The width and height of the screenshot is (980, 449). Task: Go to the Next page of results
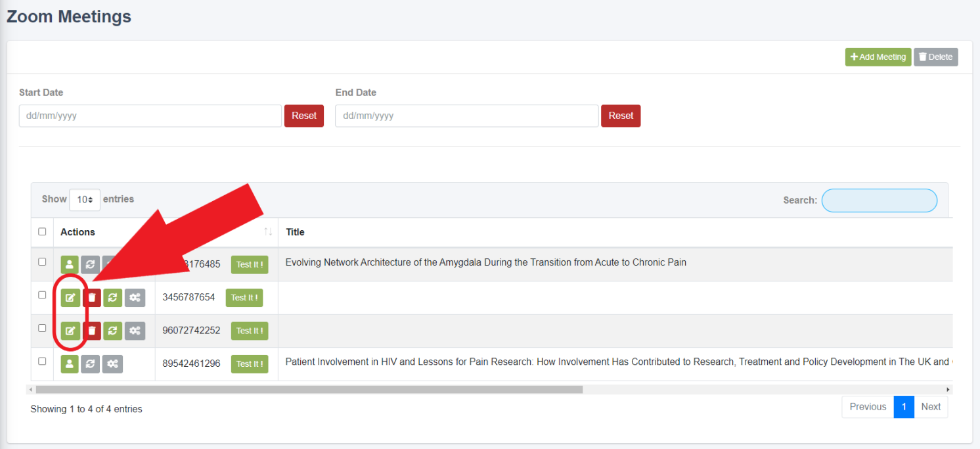(931, 407)
